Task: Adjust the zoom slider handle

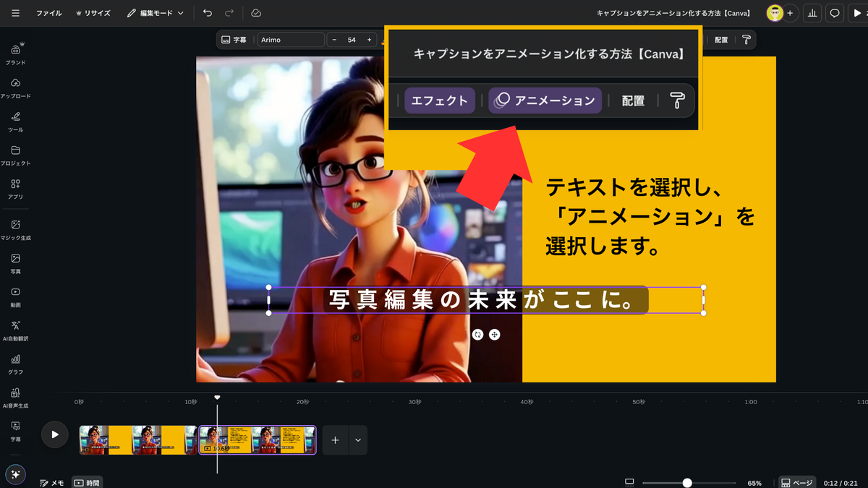Action: (687, 482)
